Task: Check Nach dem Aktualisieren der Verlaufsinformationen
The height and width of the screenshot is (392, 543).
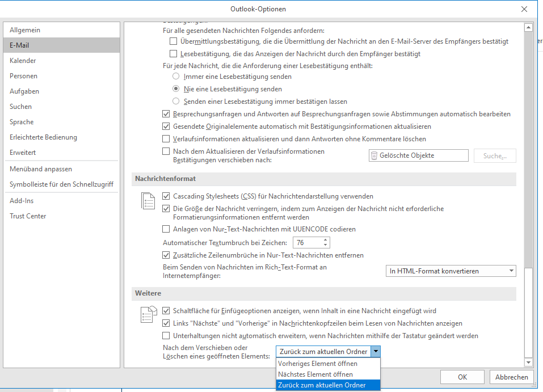Action: click(166, 151)
